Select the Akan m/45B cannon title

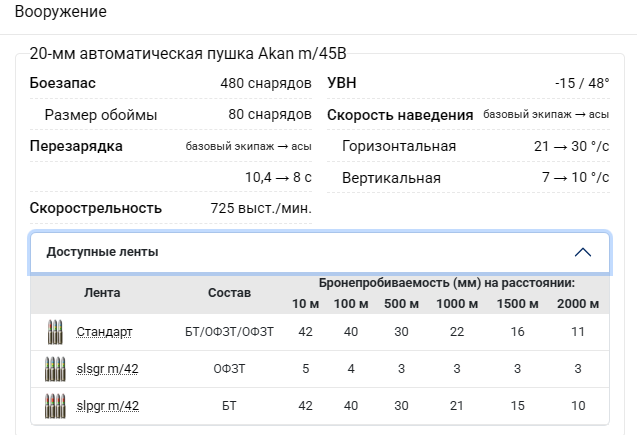click(188, 53)
